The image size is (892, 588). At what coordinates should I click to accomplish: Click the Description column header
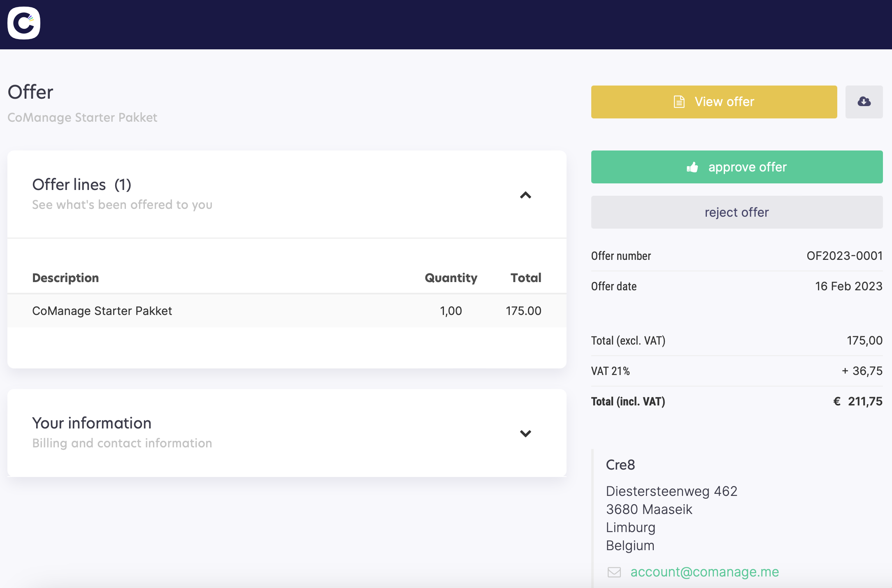click(x=65, y=278)
